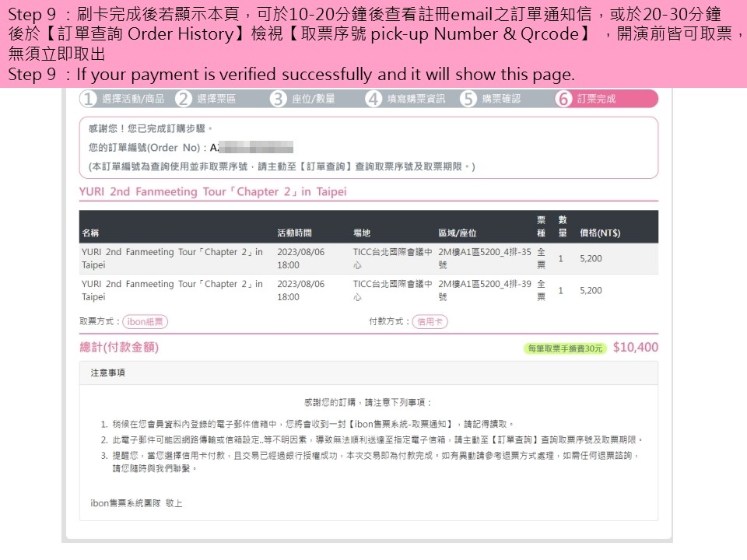The image size is (747, 560).
Task: Select the 選擇票區 step label
Action: (216, 99)
